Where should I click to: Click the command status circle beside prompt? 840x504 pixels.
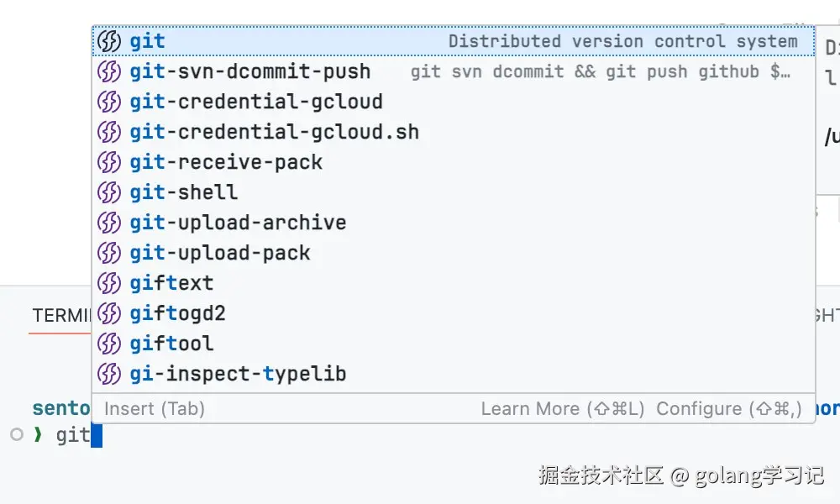point(16,434)
